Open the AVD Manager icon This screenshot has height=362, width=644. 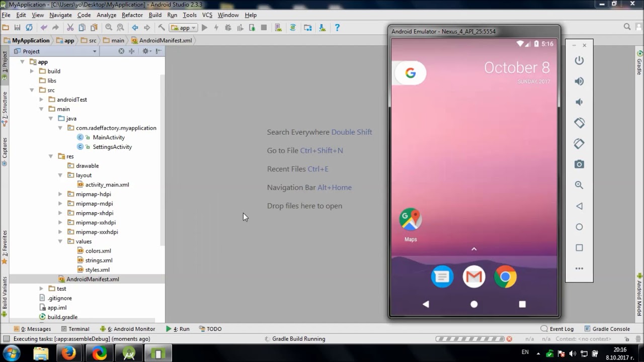[x=278, y=28]
